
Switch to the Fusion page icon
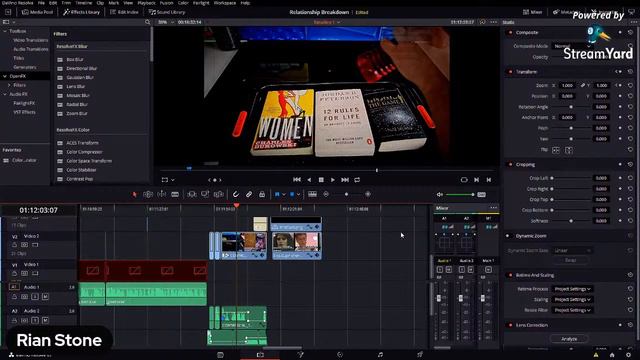300,355
